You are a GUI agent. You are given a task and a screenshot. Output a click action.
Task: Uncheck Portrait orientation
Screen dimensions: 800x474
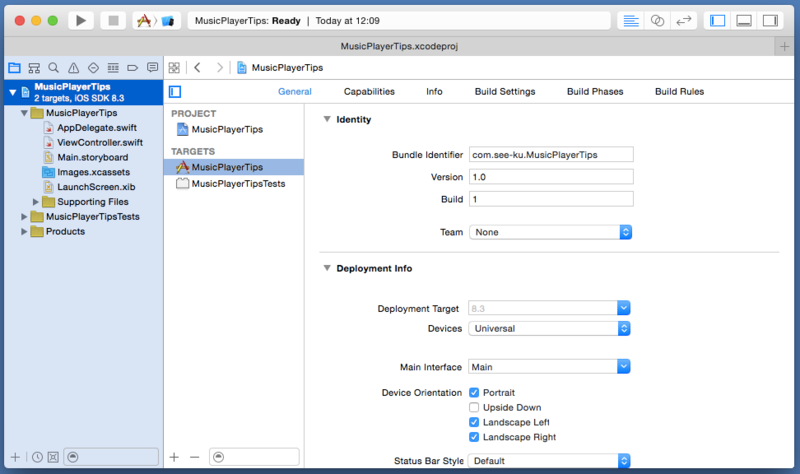[474, 393]
